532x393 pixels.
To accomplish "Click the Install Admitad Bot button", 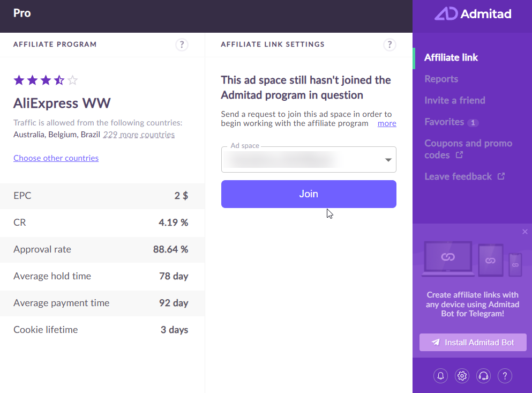I will click(473, 343).
